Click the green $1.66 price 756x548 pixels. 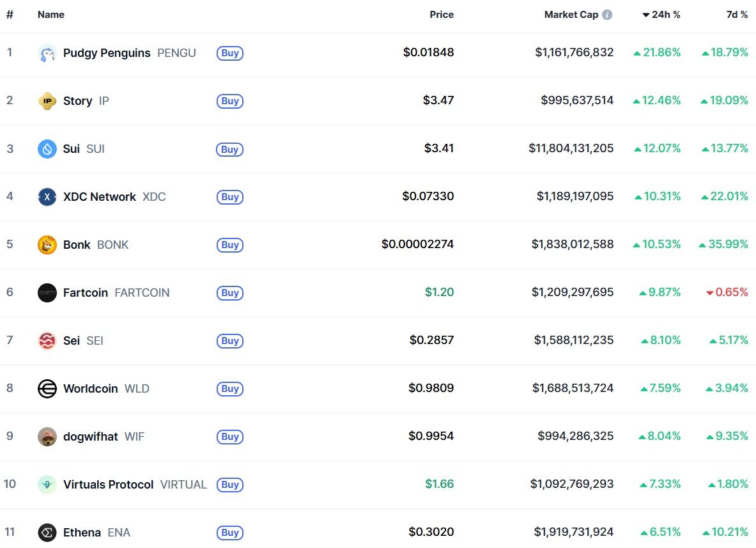point(439,484)
